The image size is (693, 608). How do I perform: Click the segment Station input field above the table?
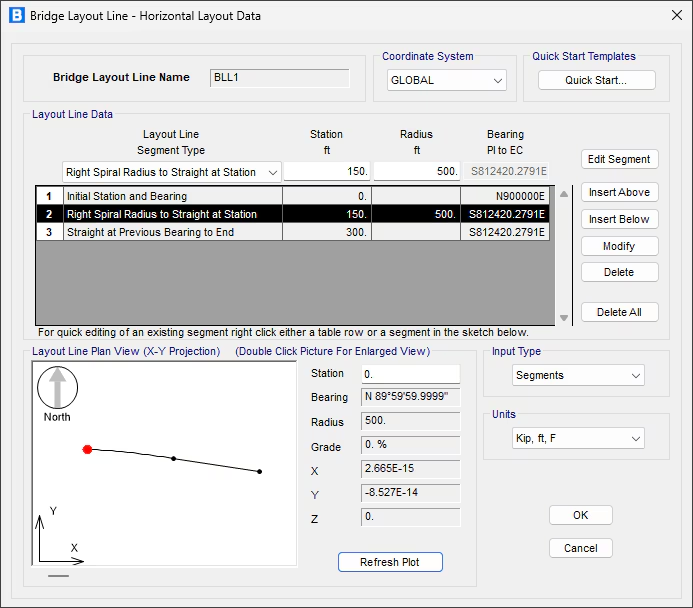point(327,172)
